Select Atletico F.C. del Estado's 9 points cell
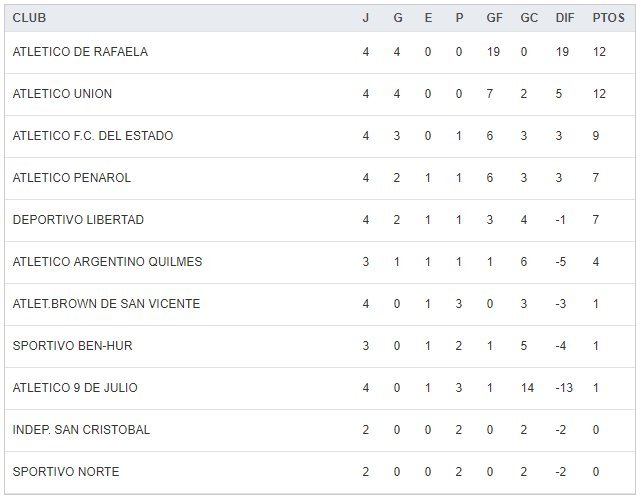The image size is (640, 498). (x=596, y=136)
